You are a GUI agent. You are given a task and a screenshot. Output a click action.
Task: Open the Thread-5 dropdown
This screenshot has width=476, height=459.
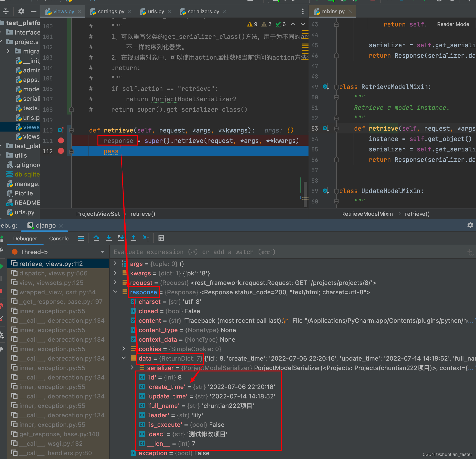pos(58,252)
